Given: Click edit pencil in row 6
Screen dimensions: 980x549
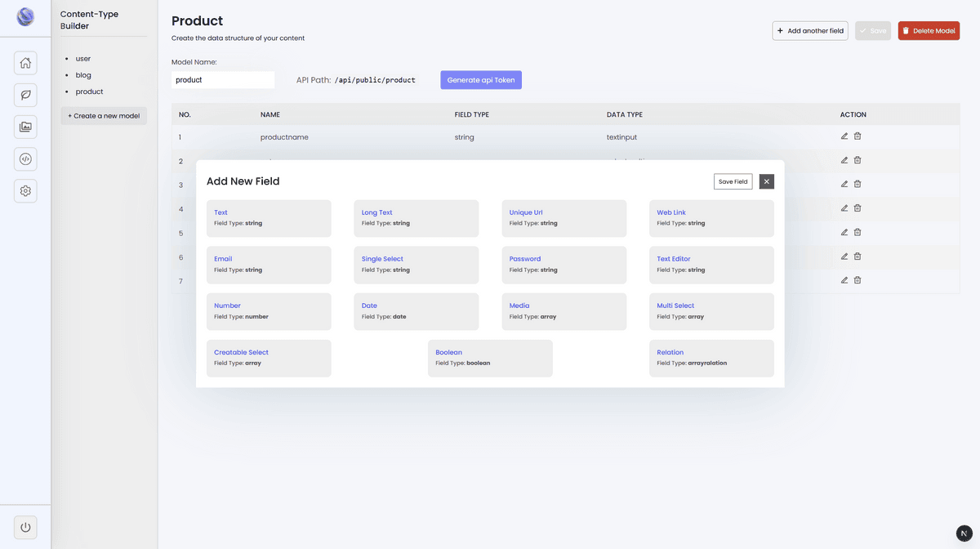Looking at the screenshot, I should coord(844,256).
